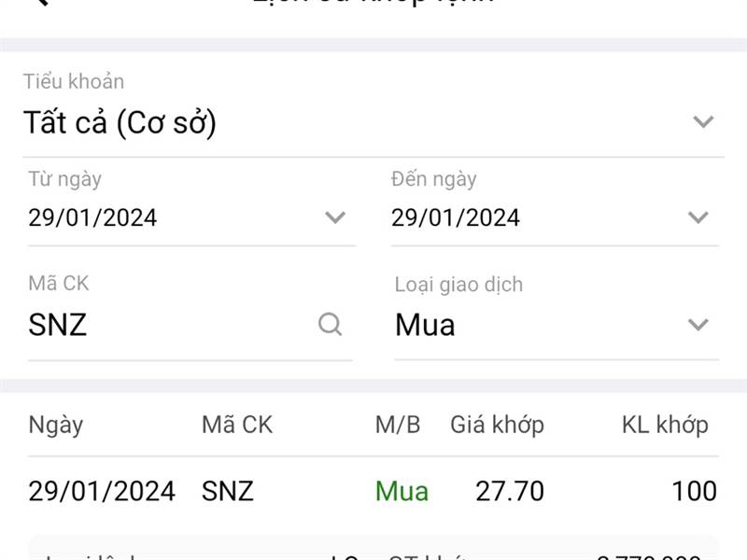Viewport: 747px width, 560px height.
Task: Click the search magnifier in Mã CK field
Action: (329, 326)
